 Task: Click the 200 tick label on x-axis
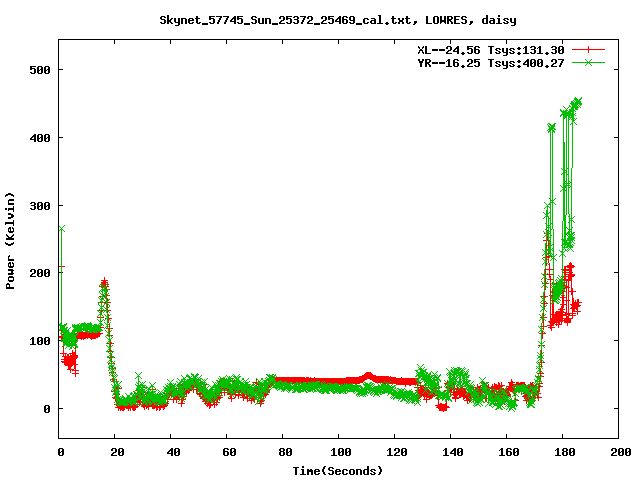point(619,452)
